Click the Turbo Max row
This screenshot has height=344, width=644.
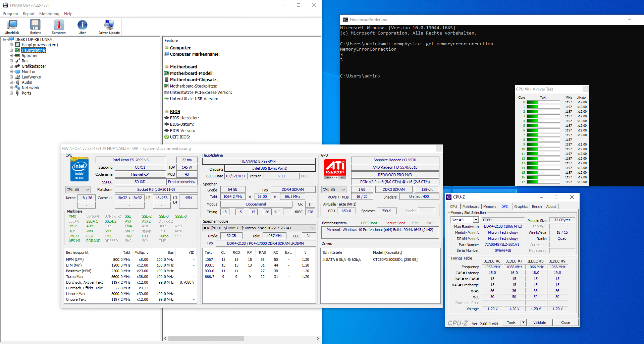(x=130, y=277)
